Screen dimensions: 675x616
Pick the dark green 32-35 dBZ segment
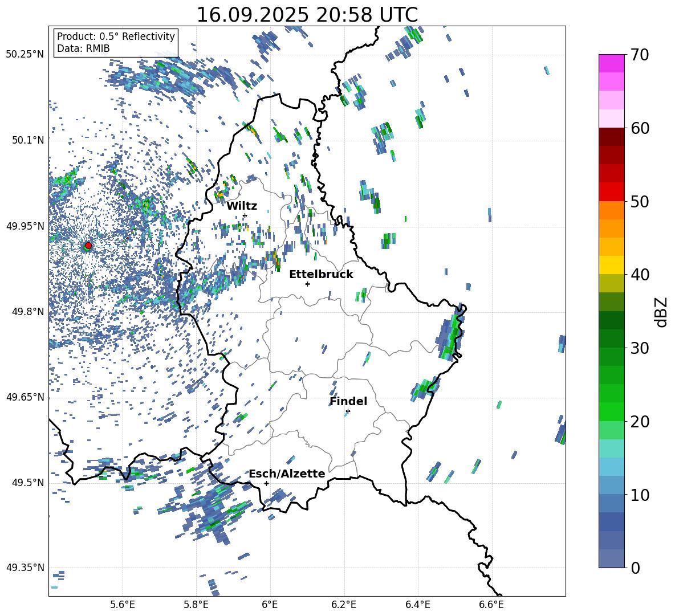pyautogui.click(x=612, y=320)
